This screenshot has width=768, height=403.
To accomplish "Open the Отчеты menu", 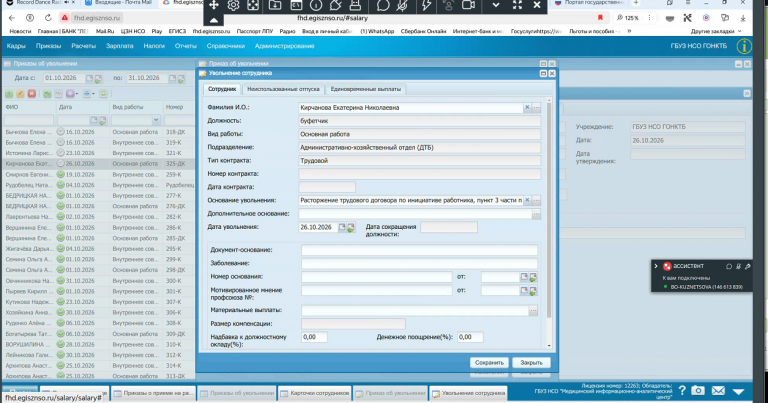I will [x=186, y=46].
